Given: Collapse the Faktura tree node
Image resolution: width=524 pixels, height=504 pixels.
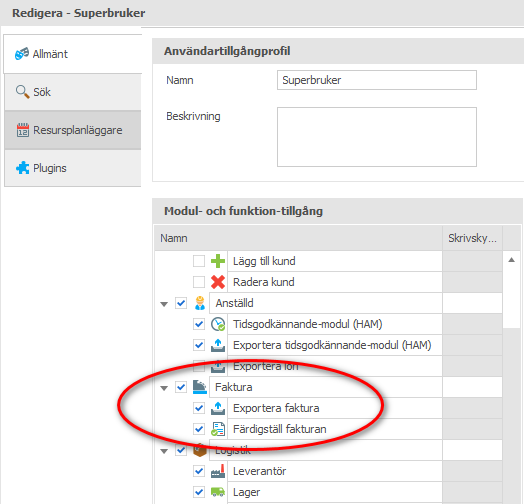Looking at the screenshot, I should click(x=164, y=388).
